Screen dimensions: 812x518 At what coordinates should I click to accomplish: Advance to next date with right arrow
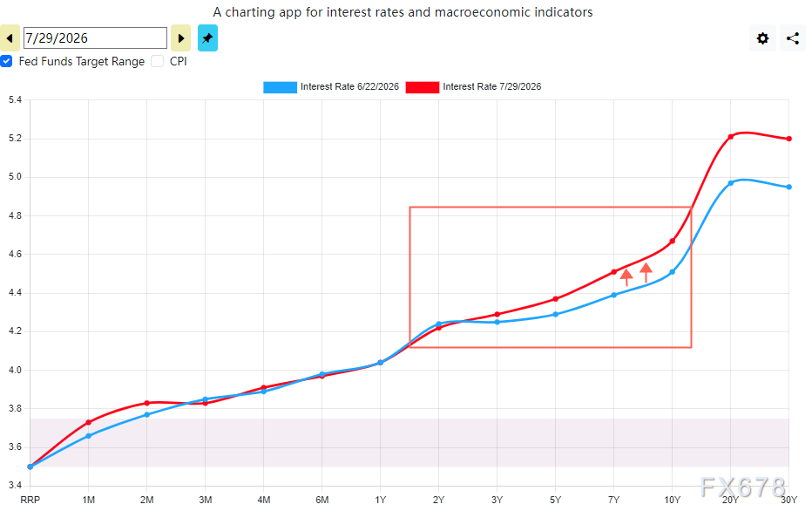(x=180, y=38)
